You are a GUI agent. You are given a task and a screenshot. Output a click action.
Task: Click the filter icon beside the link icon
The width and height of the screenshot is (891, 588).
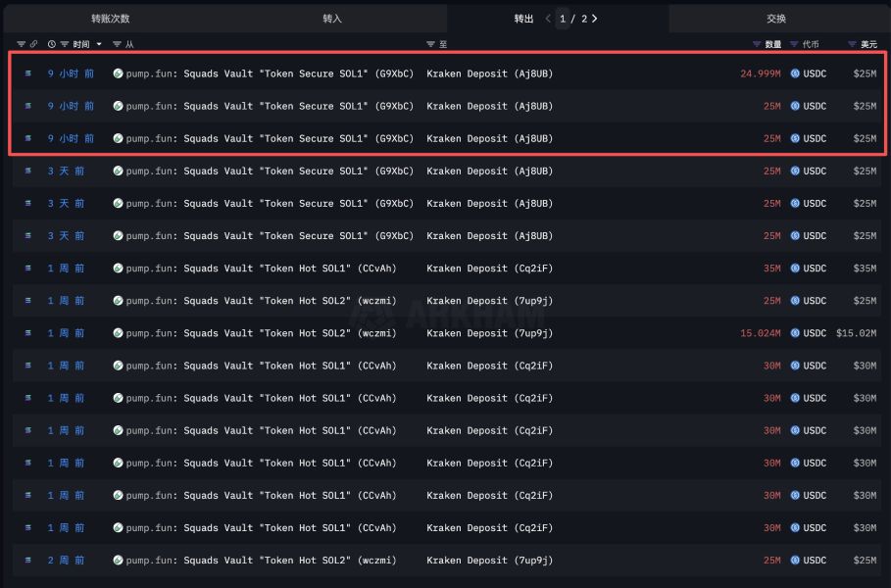click(21, 44)
